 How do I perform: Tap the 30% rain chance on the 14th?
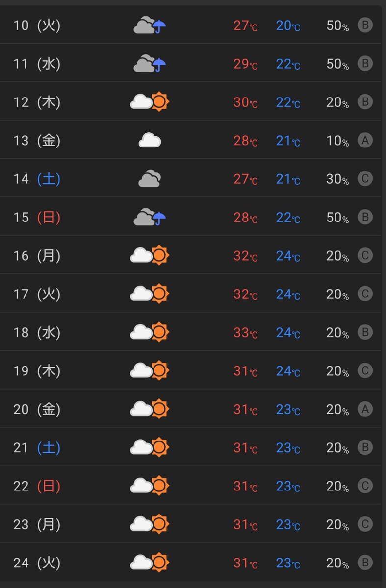coord(337,179)
